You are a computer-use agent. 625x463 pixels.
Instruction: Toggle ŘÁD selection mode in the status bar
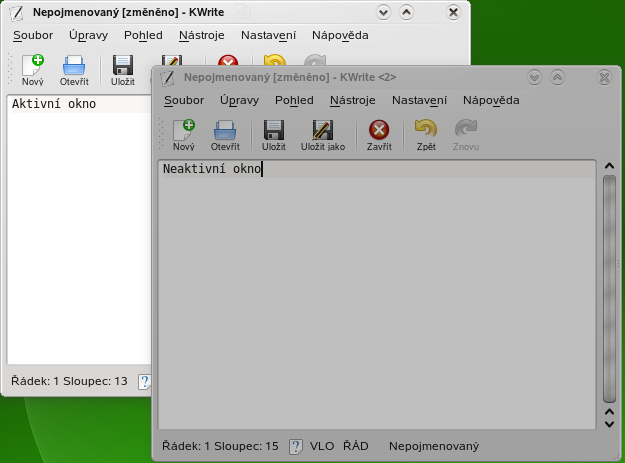click(x=356, y=446)
